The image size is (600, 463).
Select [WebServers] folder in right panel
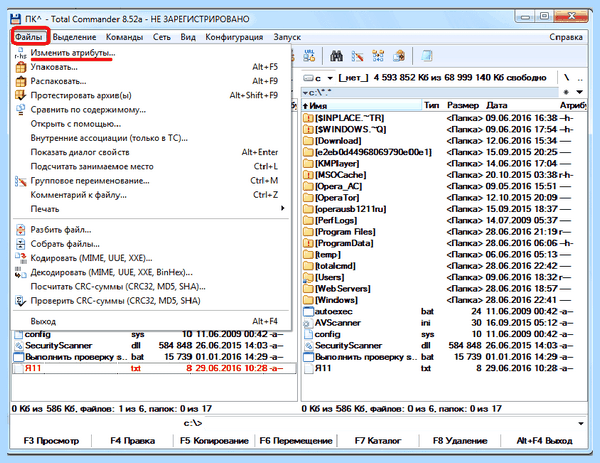(x=444, y=289)
